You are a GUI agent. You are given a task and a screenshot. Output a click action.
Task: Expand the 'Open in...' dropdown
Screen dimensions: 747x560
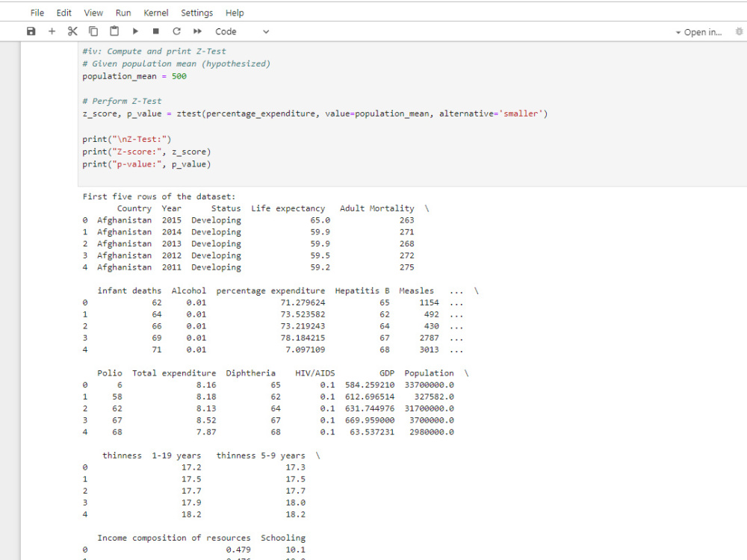pyautogui.click(x=701, y=32)
